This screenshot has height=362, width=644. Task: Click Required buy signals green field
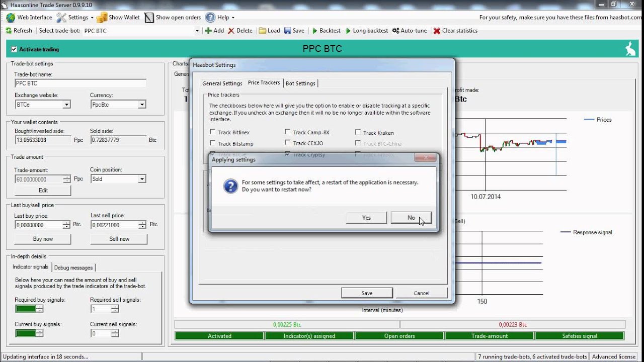tap(26, 309)
